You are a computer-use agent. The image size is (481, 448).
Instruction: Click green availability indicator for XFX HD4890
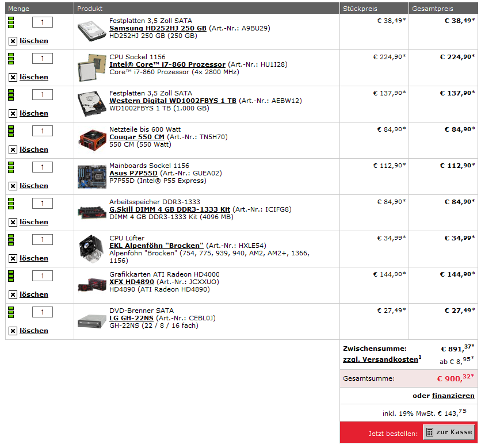pos(11,276)
